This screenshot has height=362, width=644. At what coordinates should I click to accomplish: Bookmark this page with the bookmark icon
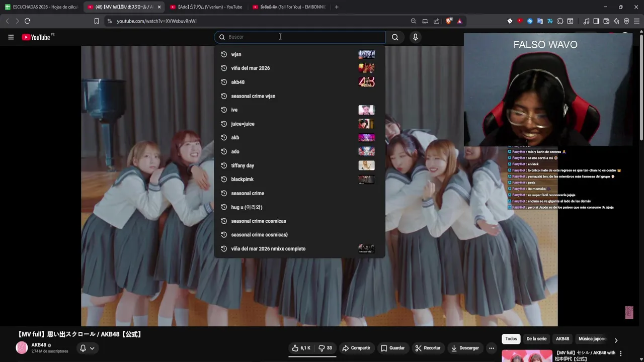click(x=96, y=21)
